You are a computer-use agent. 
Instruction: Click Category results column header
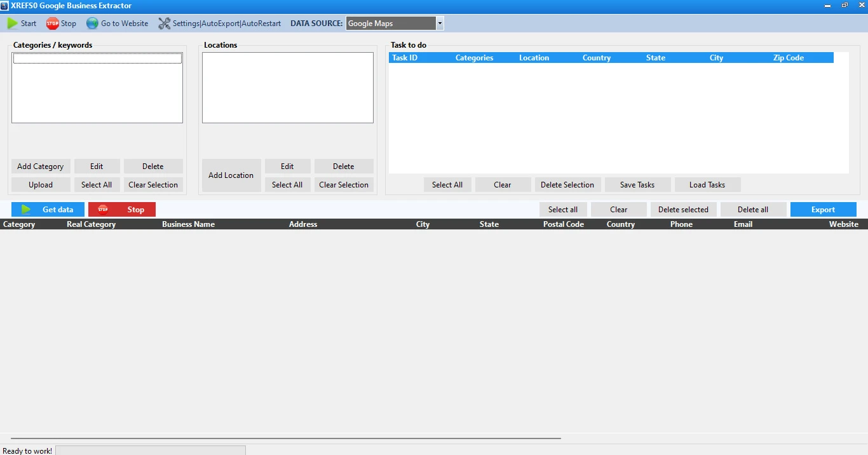click(19, 224)
